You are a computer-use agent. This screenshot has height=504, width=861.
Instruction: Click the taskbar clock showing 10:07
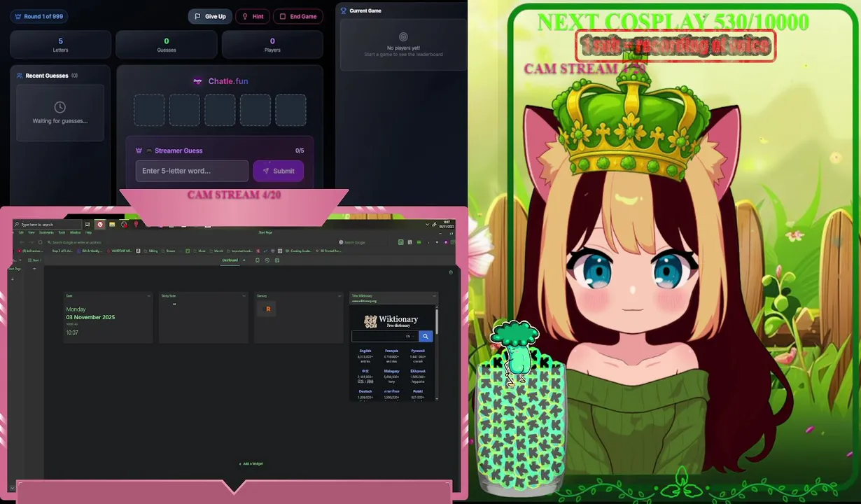click(x=447, y=225)
